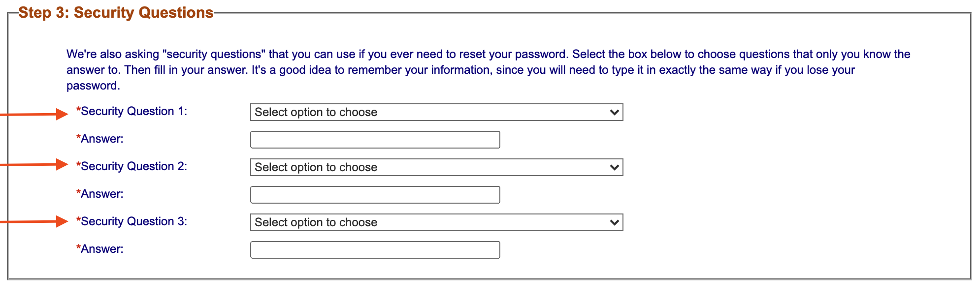The width and height of the screenshot is (980, 303).
Task: Click the "Security Question 2:" label
Action: 133,167
